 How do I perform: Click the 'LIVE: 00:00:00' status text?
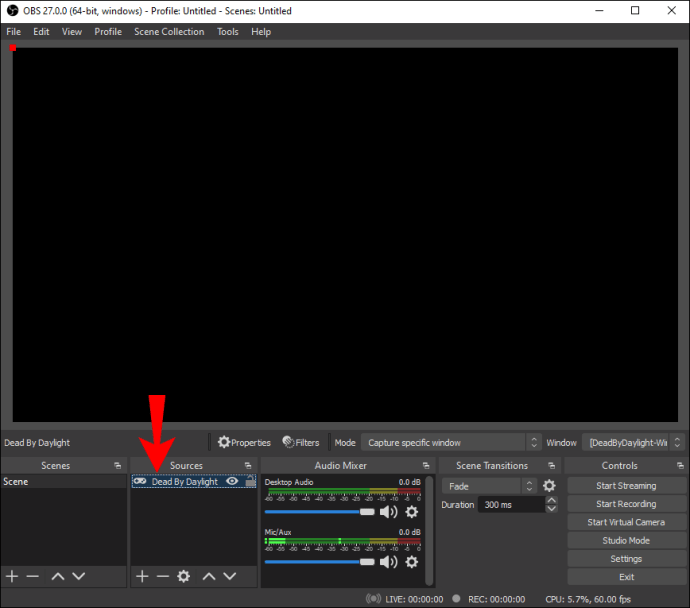(x=414, y=599)
